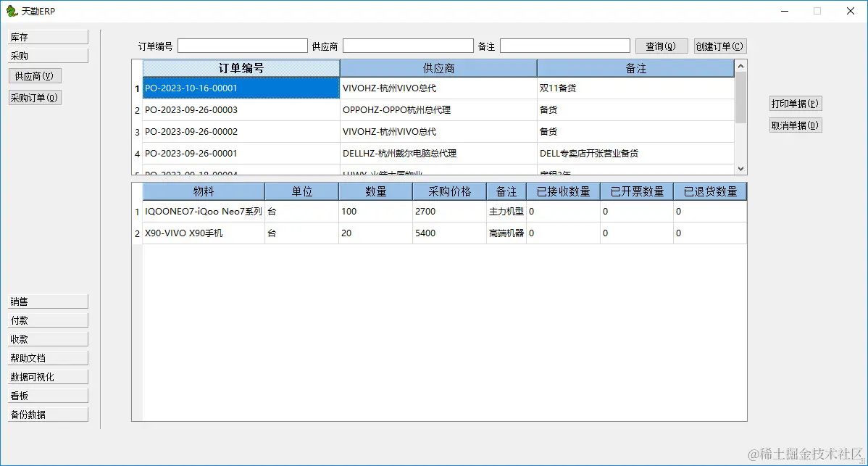Image resolution: width=868 pixels, height=466 pixels.
Task: Click the 创建订单(C) create order button
Action: [719, 46]
